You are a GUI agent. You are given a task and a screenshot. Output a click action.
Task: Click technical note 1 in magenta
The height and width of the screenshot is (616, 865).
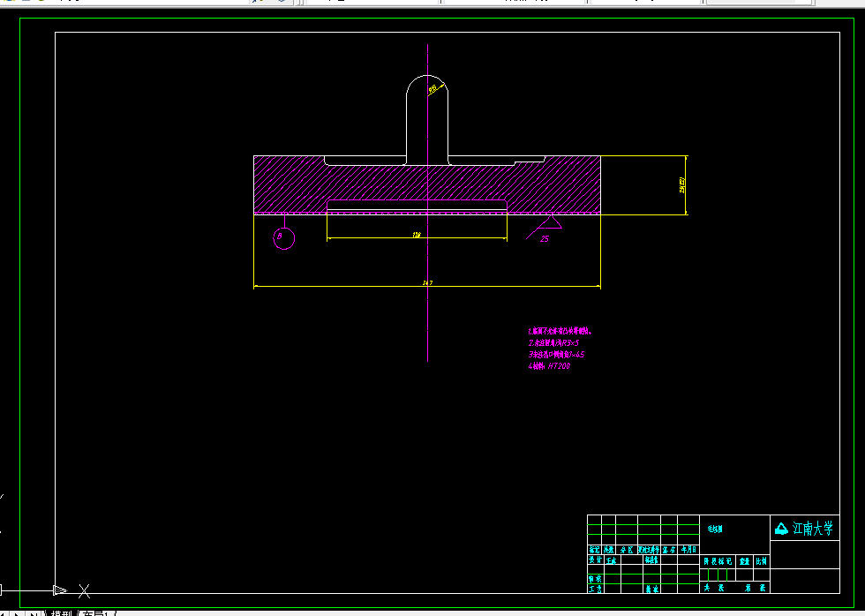tap(560, 332)
